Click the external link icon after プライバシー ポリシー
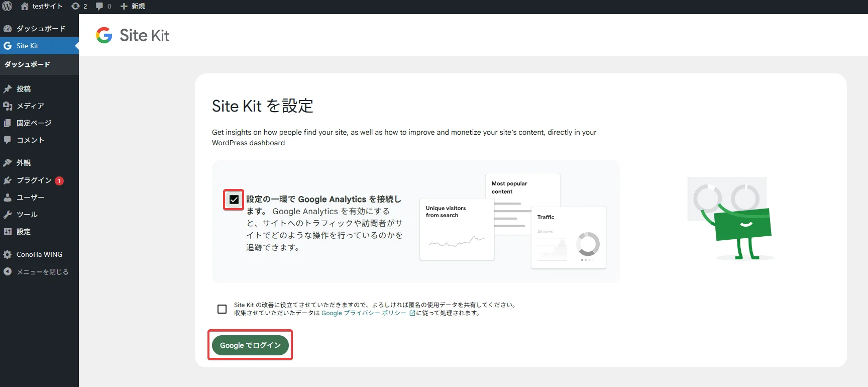The width and height of the screenshot is (868, 387). point(412,313)
